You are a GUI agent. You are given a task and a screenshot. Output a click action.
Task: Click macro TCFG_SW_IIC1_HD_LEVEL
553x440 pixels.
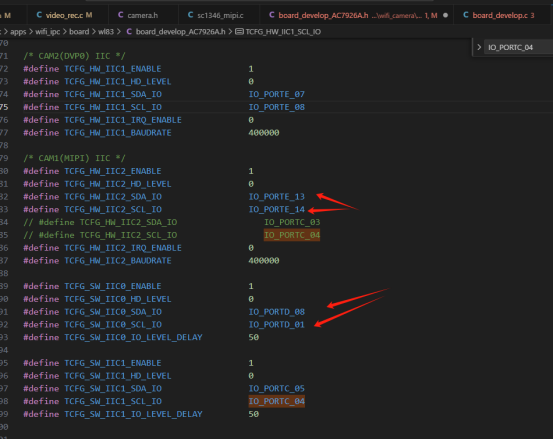(118, 376)
